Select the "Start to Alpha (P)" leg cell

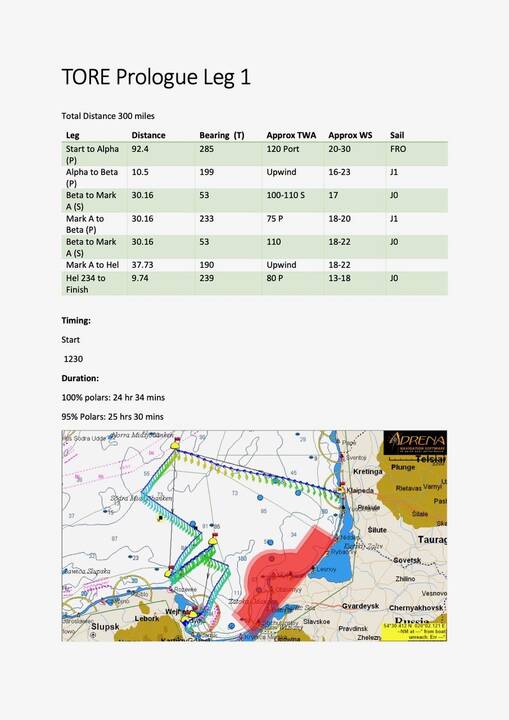click(x=92, y=154)
